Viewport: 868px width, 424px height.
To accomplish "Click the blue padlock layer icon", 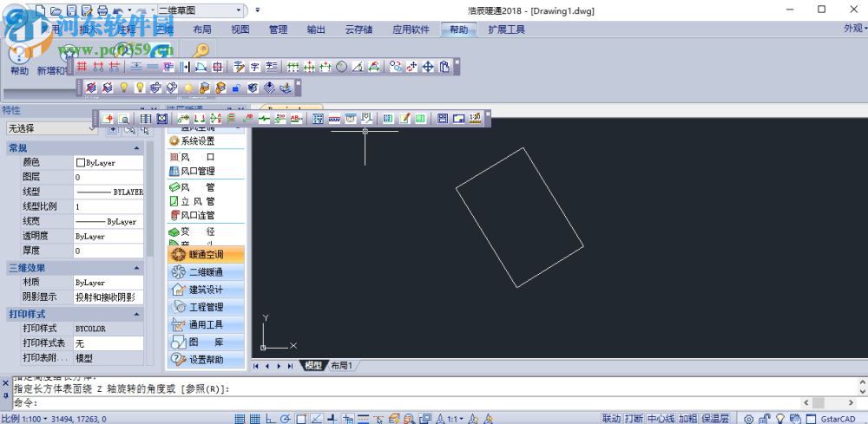I will [x=236, y=88].
